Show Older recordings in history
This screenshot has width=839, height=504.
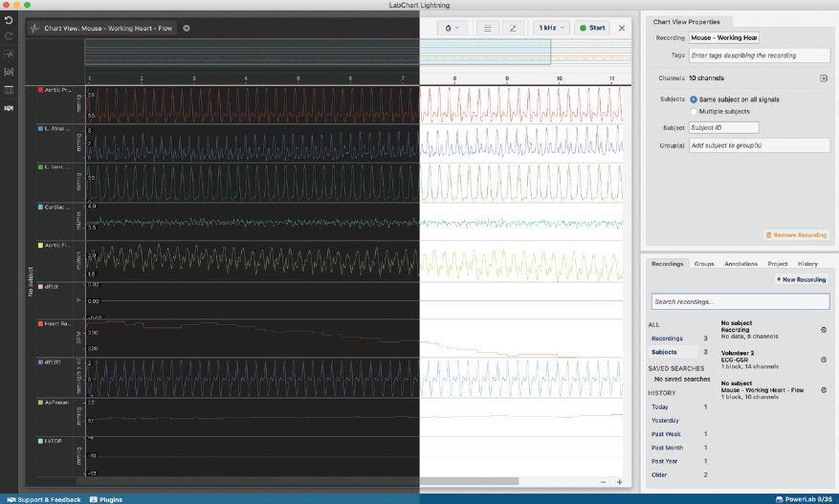click(659, 475)
